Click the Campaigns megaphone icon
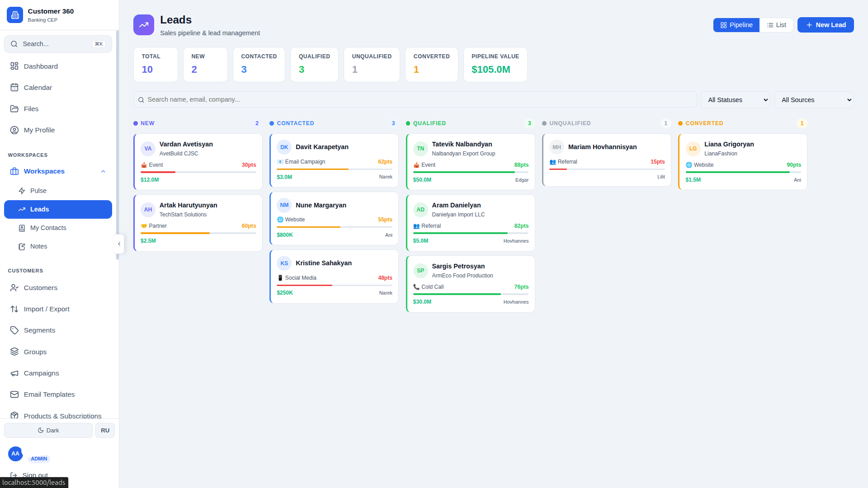Image resolution: width=868 pixels, height=488 pixels. pos(14,373)
